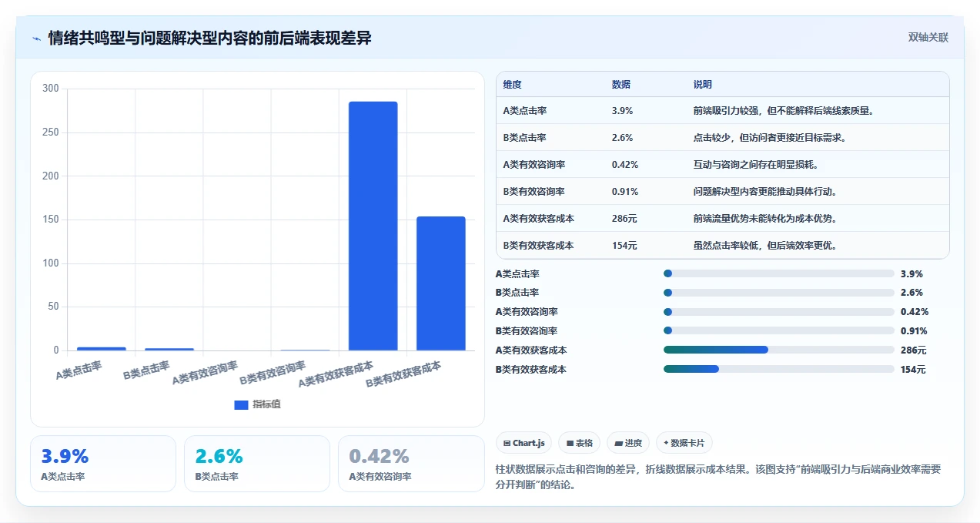980x523 pixels.
Task: Click the 0.91% progress value
Action: click(914, 330)
